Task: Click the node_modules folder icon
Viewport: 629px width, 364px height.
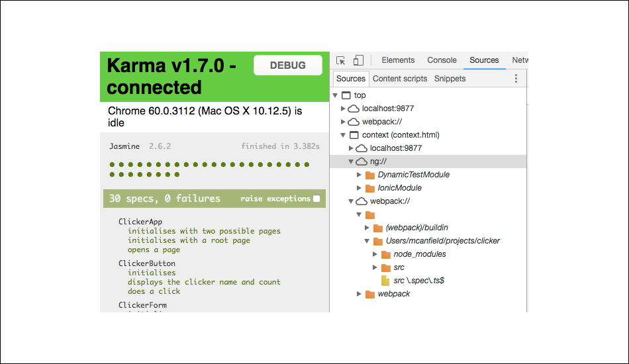Action: click(x=386, y=255)
